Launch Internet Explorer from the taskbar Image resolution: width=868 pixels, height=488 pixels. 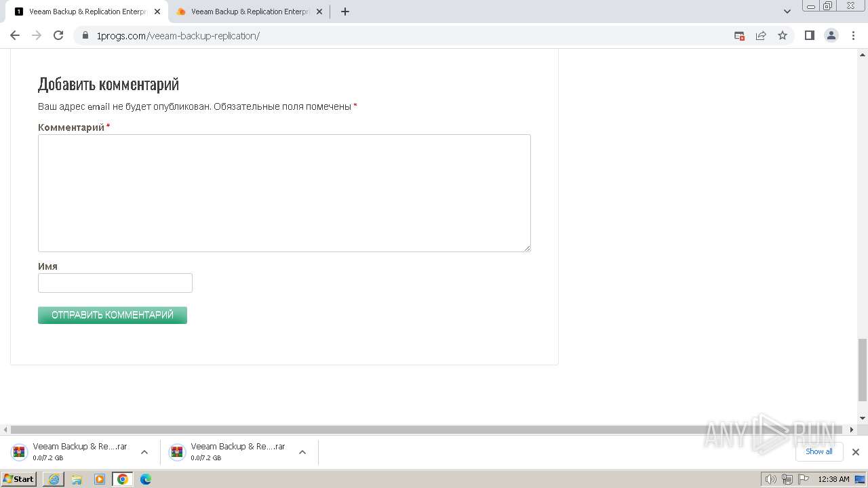[x=54, y=479]
